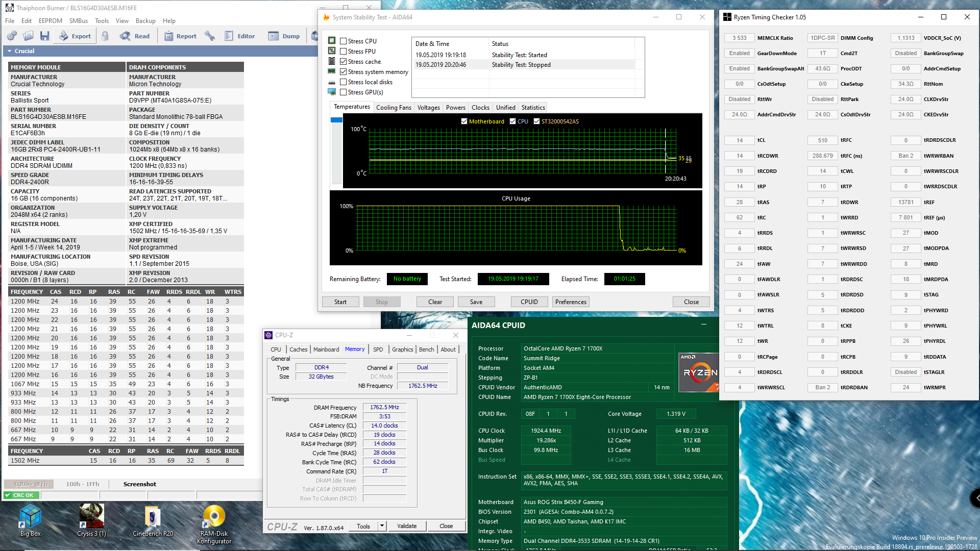Image resolution: width=980 pixels, height=551 pixels.
Task: Click the Export toolbar button
Action: pyautogui.click(x=75, y=36)
